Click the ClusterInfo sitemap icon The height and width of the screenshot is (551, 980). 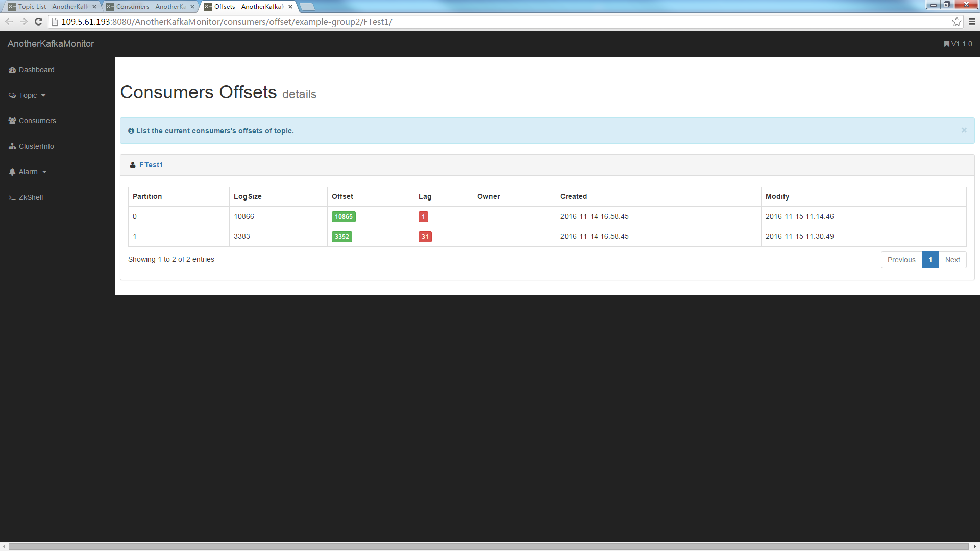click(12, 146)
